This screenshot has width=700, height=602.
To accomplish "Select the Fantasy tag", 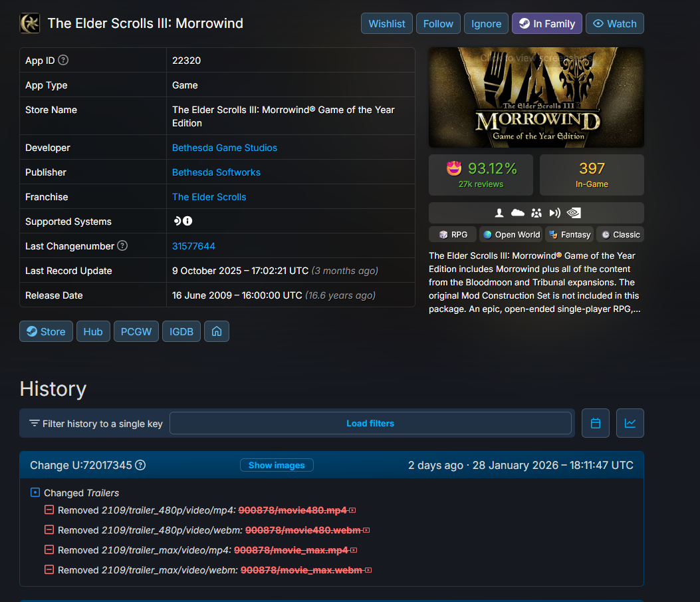I will click(x=569, y=234).
